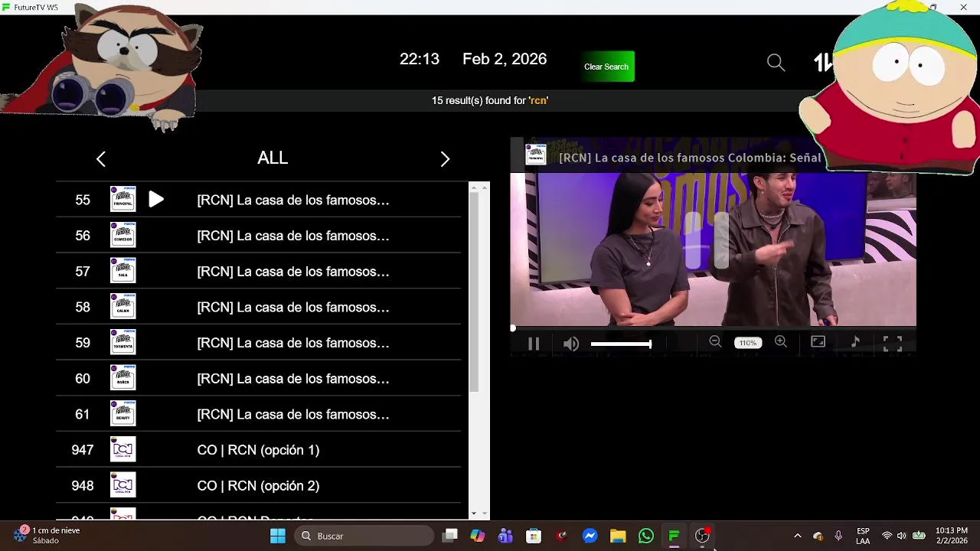
Task: Click the Buscar taskbar search box
Action: tap(364, 536)
